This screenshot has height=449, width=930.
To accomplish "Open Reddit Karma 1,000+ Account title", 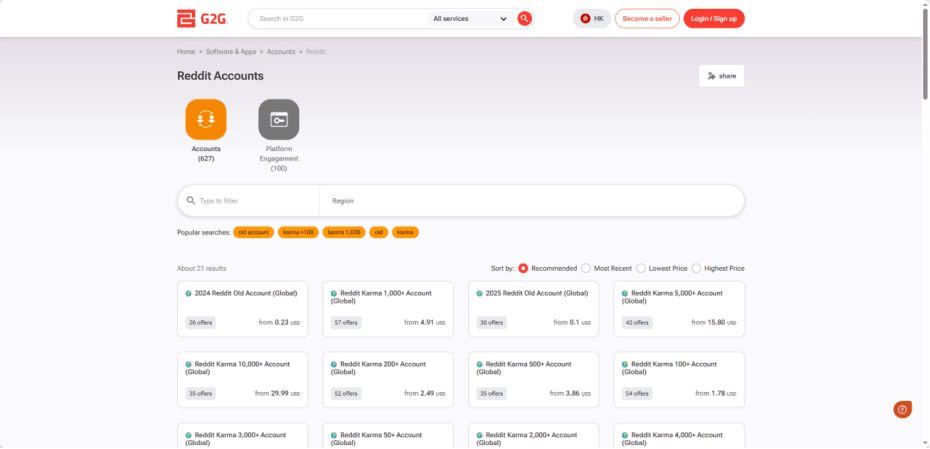I will click(381, 297).
